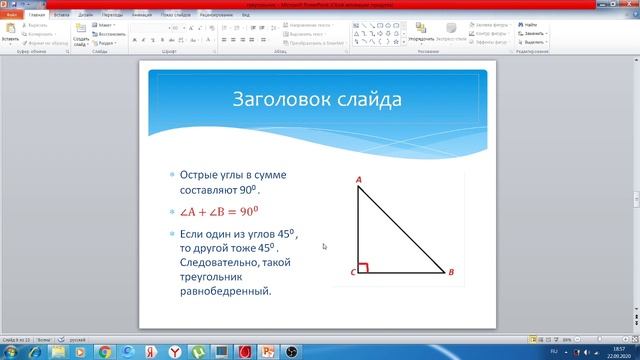
Task: Open the Рецензирование ribbon tab
Action: tap(216, 15)
